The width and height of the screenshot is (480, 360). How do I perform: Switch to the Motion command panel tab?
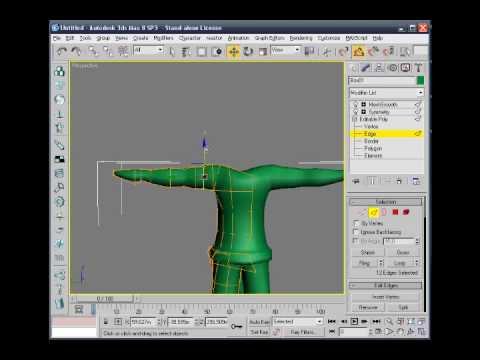[393, 68]
